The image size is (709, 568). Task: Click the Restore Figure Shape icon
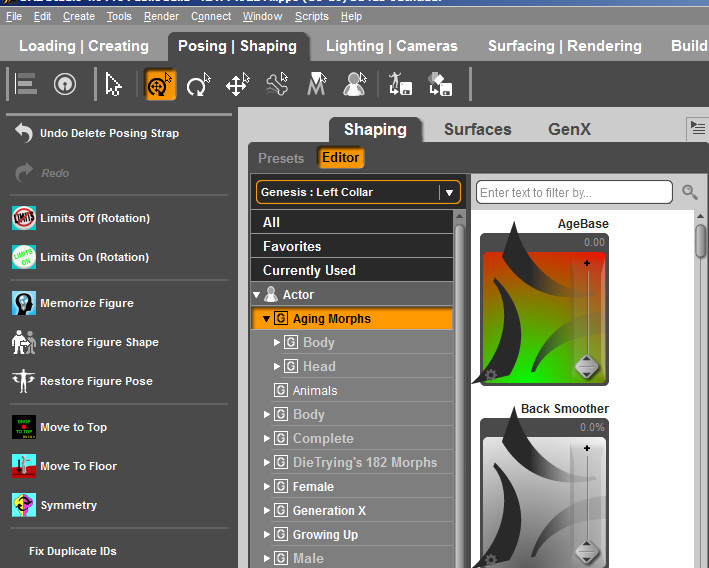(x=24, y=342)
